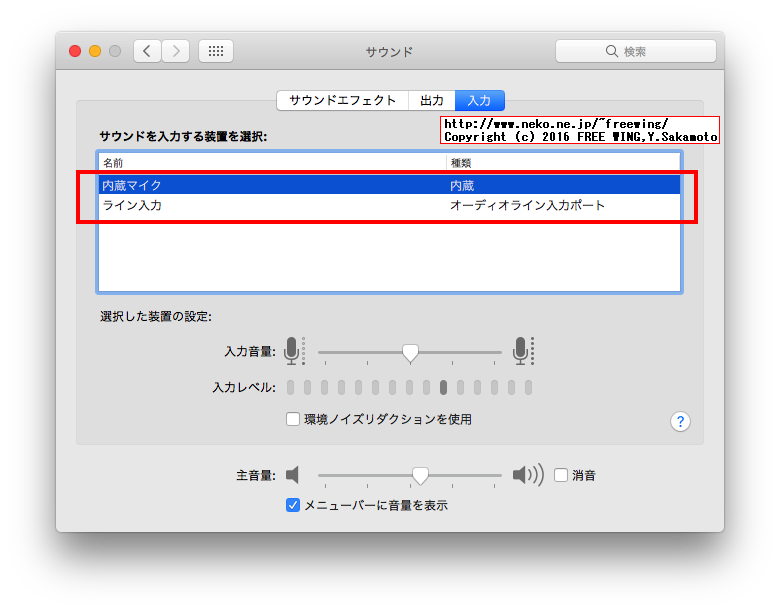Image resolution: width=780 pixels, height=612 pixels.
Task: Click the low input volume microphone icon
Action: 292,351
